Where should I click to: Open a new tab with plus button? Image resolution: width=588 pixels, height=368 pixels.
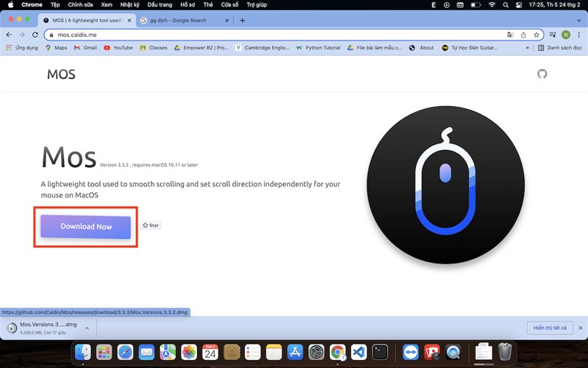pos(243,21)
